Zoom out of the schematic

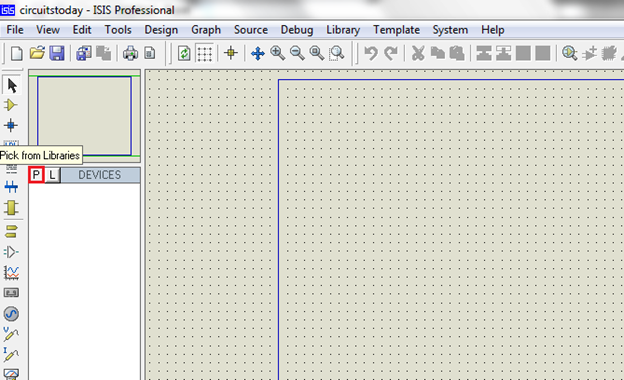297,53
